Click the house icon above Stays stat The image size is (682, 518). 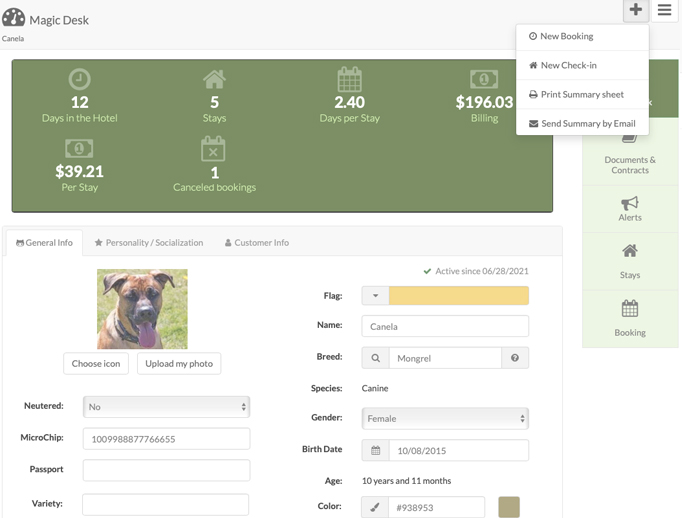pos(214,79)
